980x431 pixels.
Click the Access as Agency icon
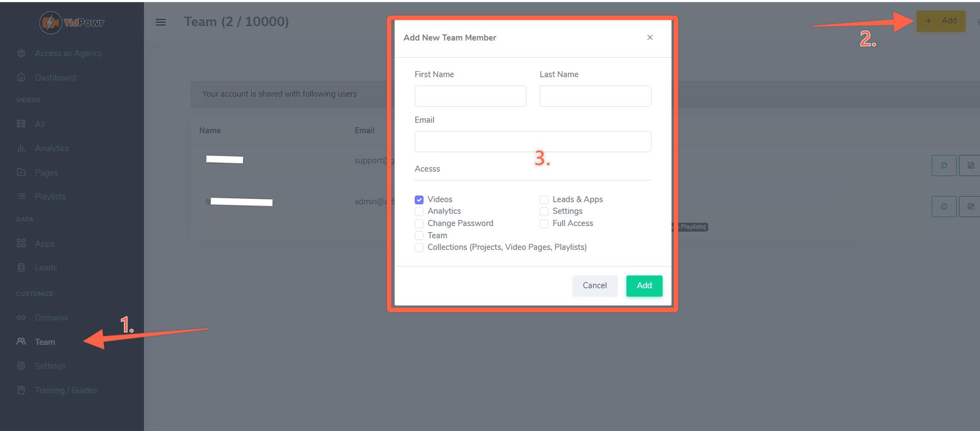tap(21, 53)
